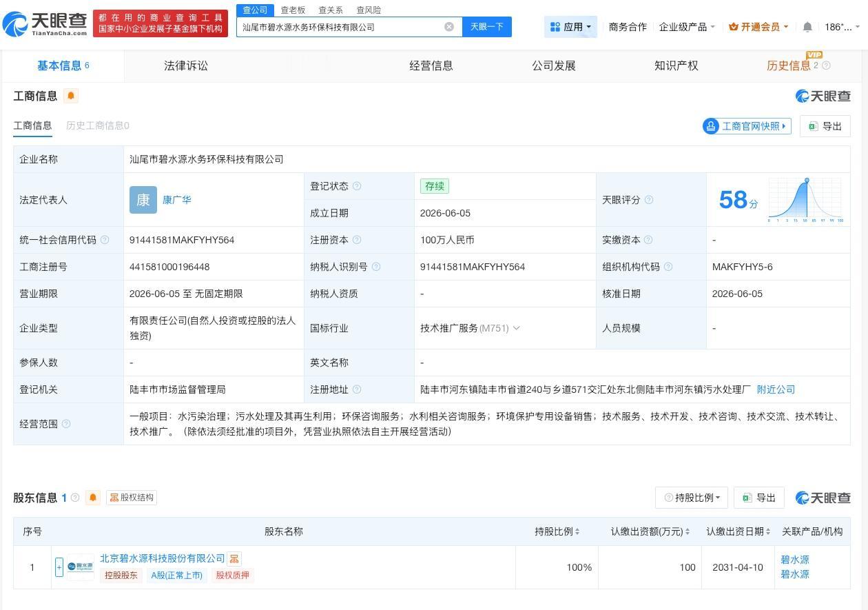Click help icon next to 注册资本
Image resolution: width=868 pixels, height=610 pixels.
coord(357,240)
